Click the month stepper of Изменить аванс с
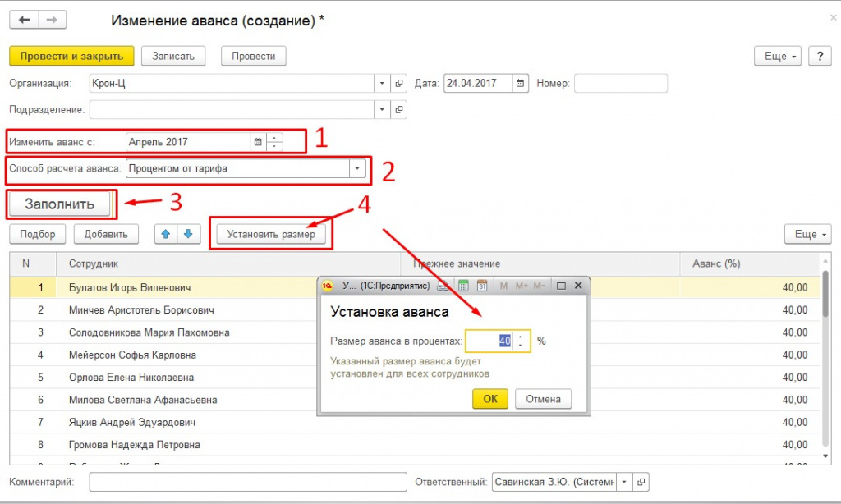 pos(274,142)
